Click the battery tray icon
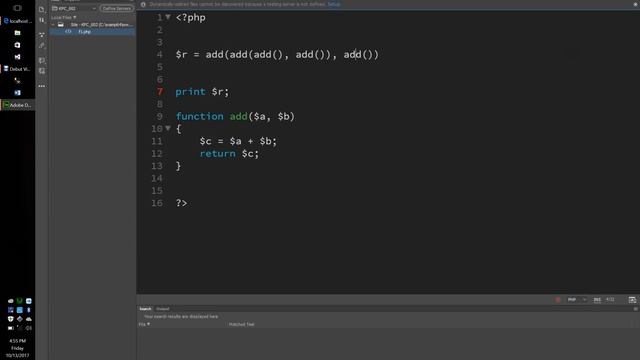The image size is (640, 360). (11, 328)
